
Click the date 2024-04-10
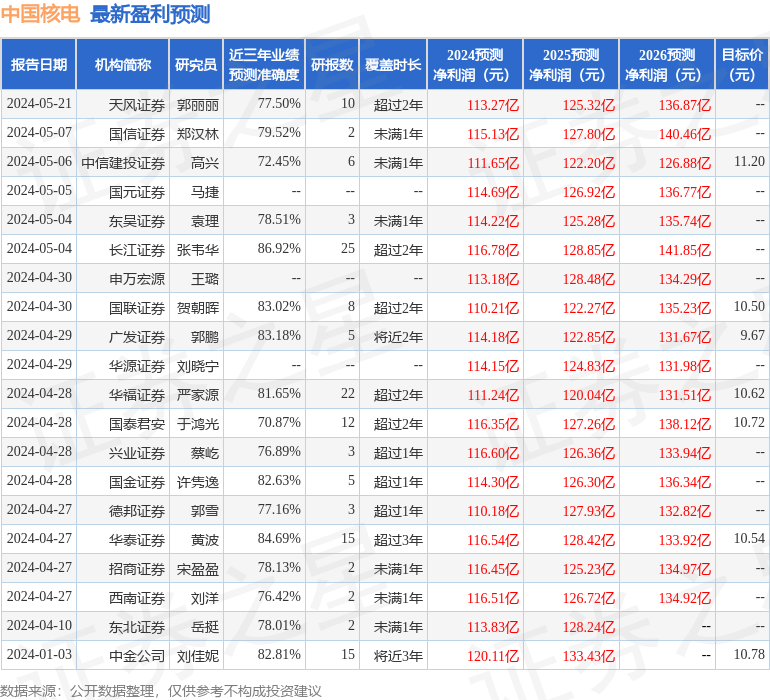[x=39, y=625]
